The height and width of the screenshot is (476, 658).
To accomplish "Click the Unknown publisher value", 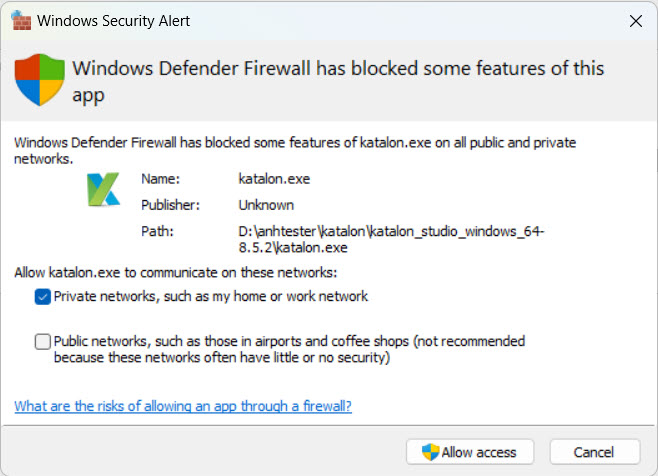I will 266,205.
